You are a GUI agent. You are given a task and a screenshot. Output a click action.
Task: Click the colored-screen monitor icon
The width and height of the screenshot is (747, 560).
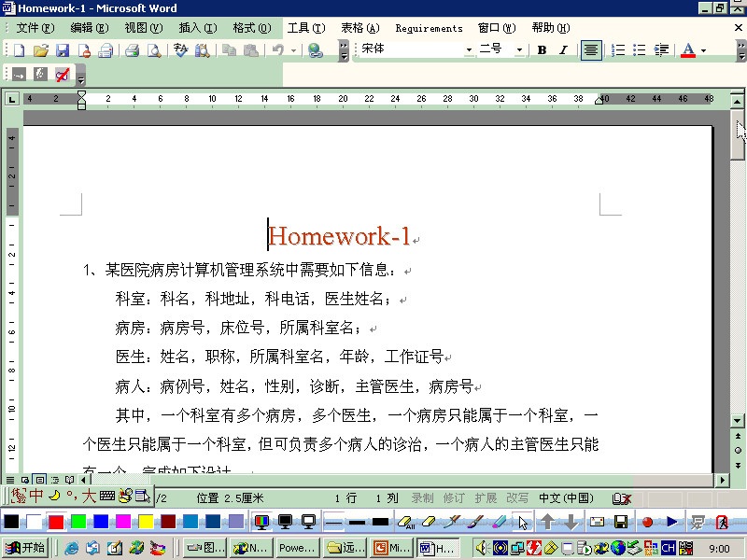click(262, 522)
